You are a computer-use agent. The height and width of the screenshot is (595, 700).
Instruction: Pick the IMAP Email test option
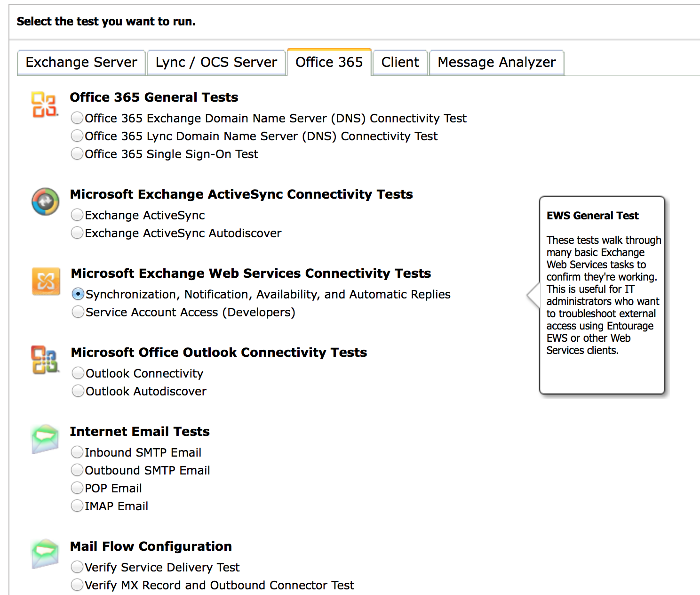tap(77, 506)
